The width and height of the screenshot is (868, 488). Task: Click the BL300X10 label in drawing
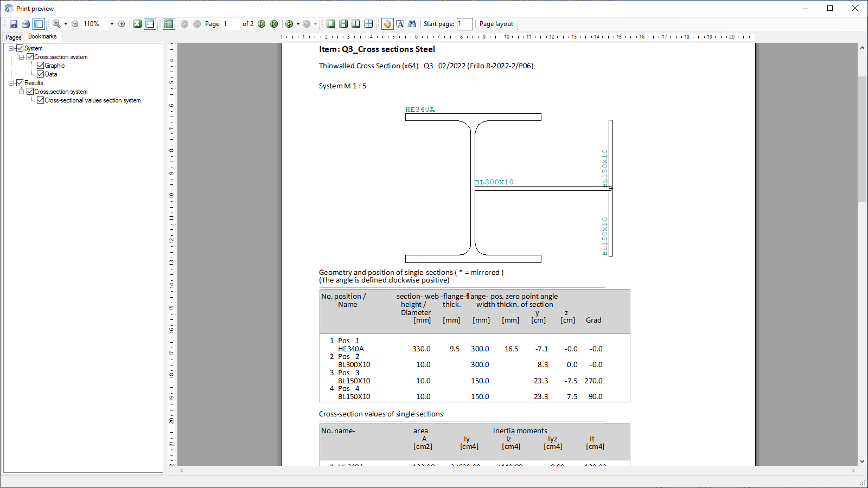(x=494, y=182)
